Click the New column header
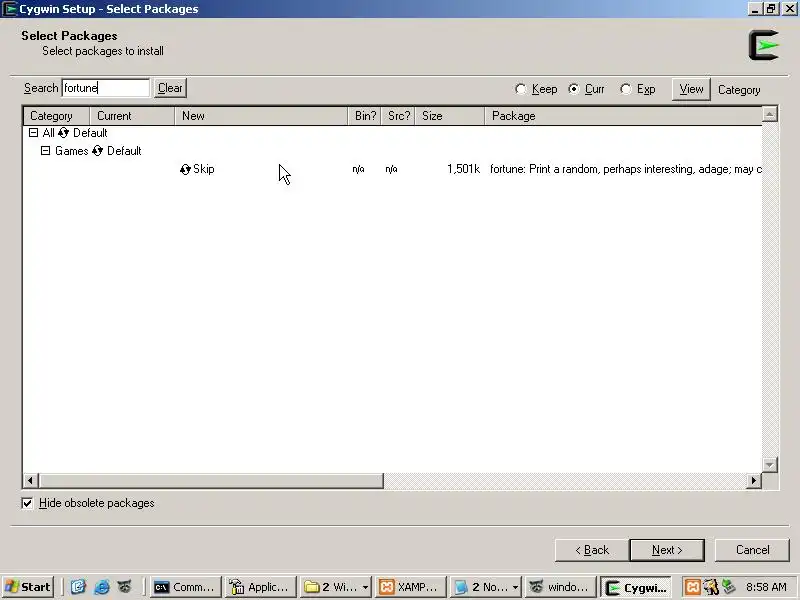Screen dimensions: 800x600 click(x=261, y=116)
